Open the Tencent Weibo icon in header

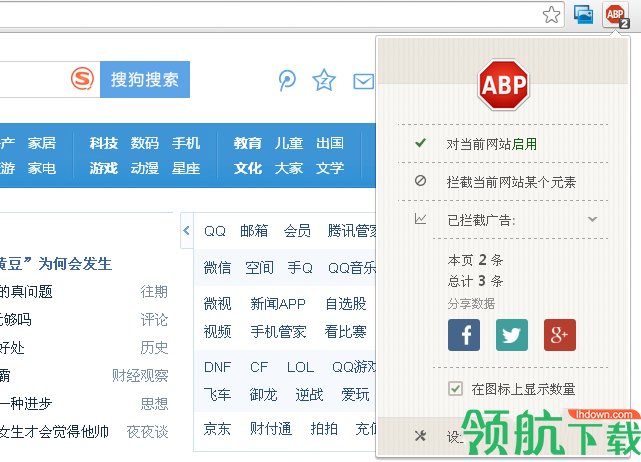click(x=287, y=80)
